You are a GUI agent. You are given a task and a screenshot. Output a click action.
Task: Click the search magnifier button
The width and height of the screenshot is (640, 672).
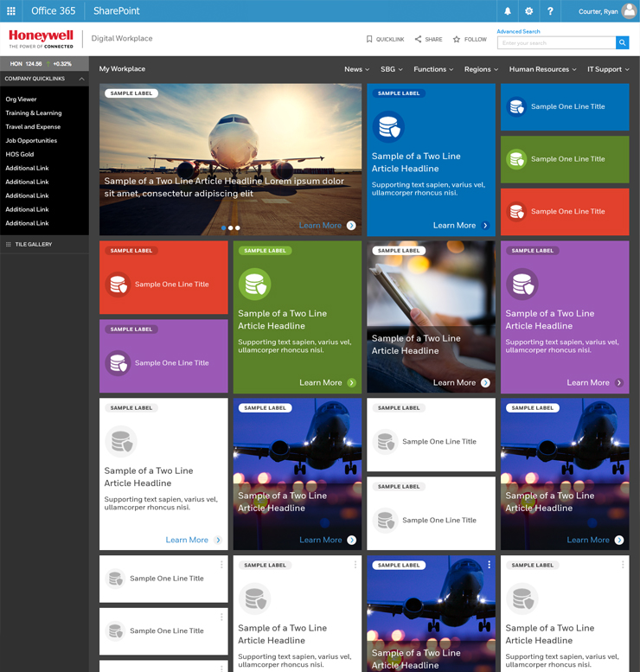tap(622, 42)
